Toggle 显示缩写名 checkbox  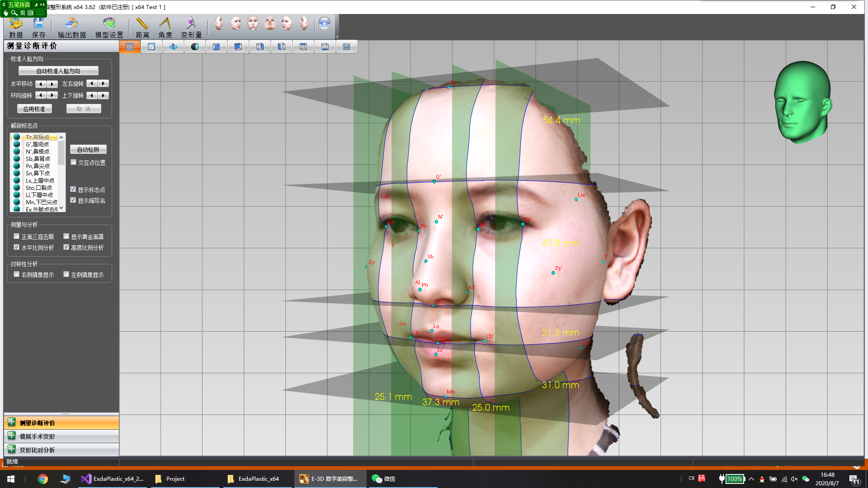pyautogui.click(x=73, y=200)
